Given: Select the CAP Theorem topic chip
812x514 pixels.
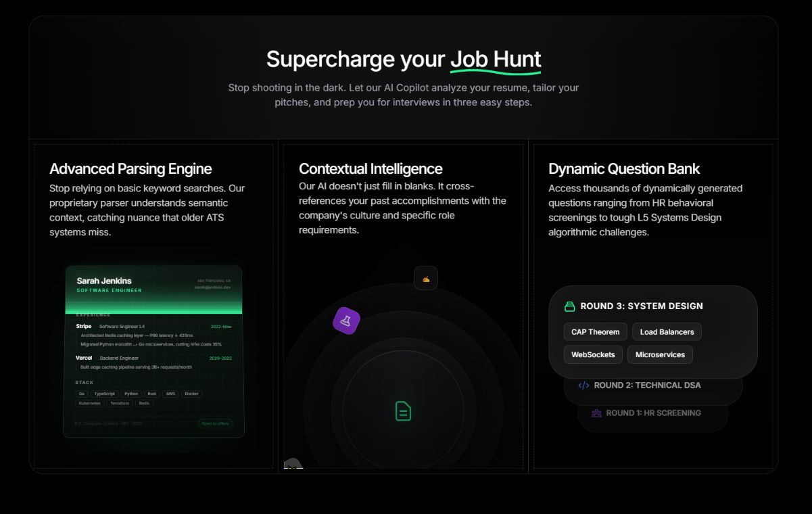Looking at the screenshot, I should [x=595, y=331].
